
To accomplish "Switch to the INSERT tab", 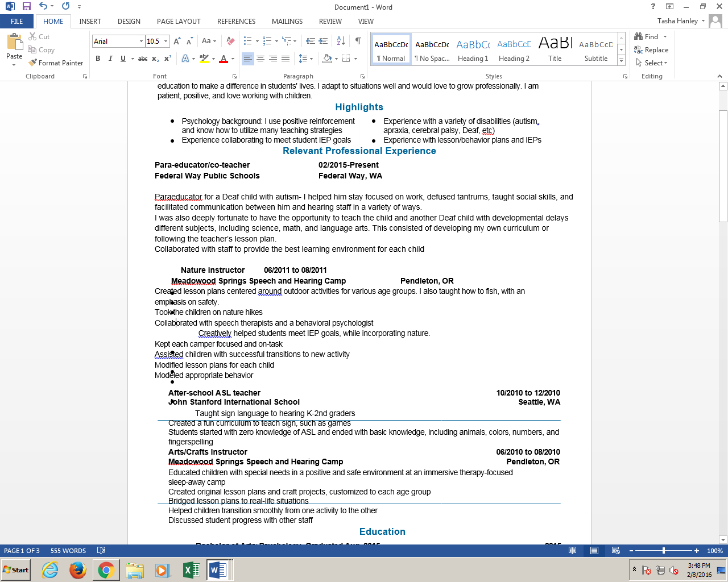I will pos(90,21).
